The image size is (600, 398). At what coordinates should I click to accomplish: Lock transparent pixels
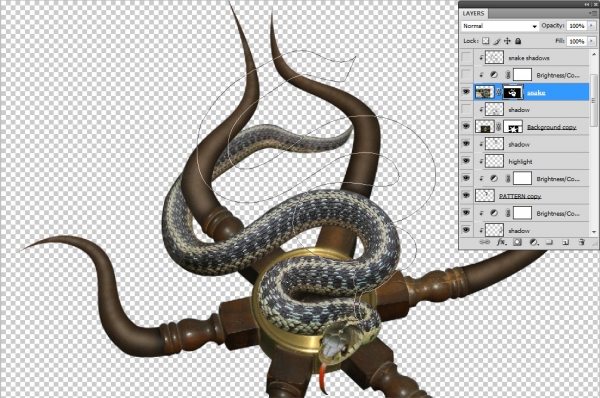pyautogui.click(x=486, y=41)
